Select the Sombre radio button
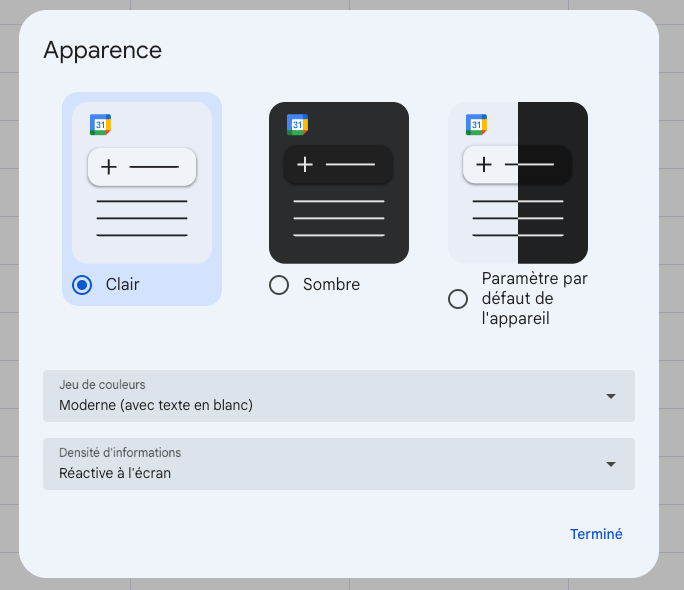This screenshot has width=684, height=590. tap(279, 285)
